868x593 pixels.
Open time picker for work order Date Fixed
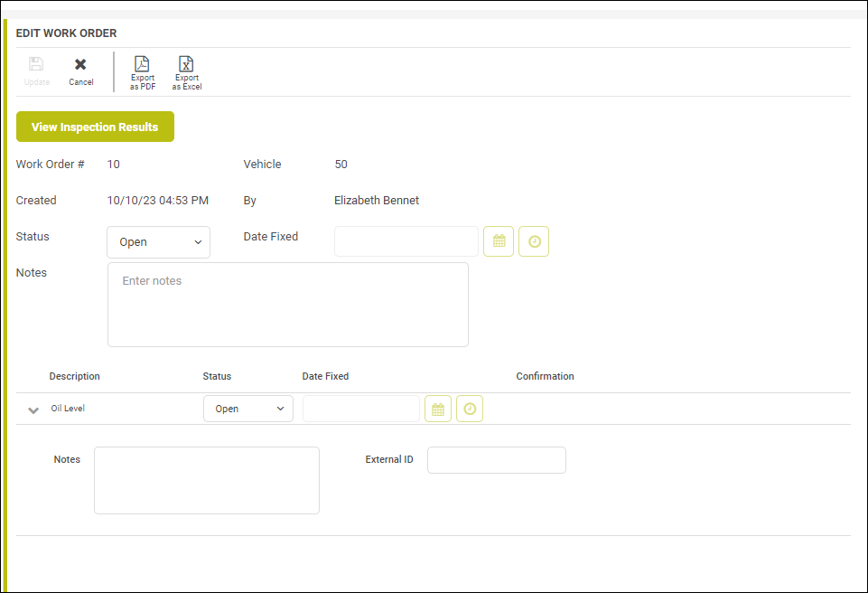tap(534, 241)
